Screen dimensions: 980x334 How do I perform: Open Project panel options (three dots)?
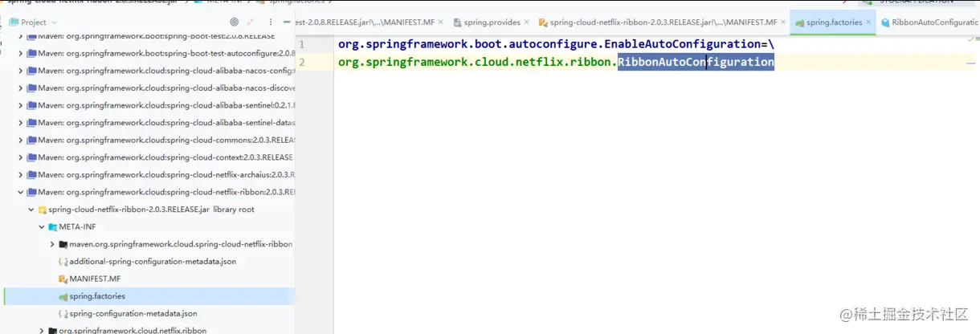(x=270, y=22)
